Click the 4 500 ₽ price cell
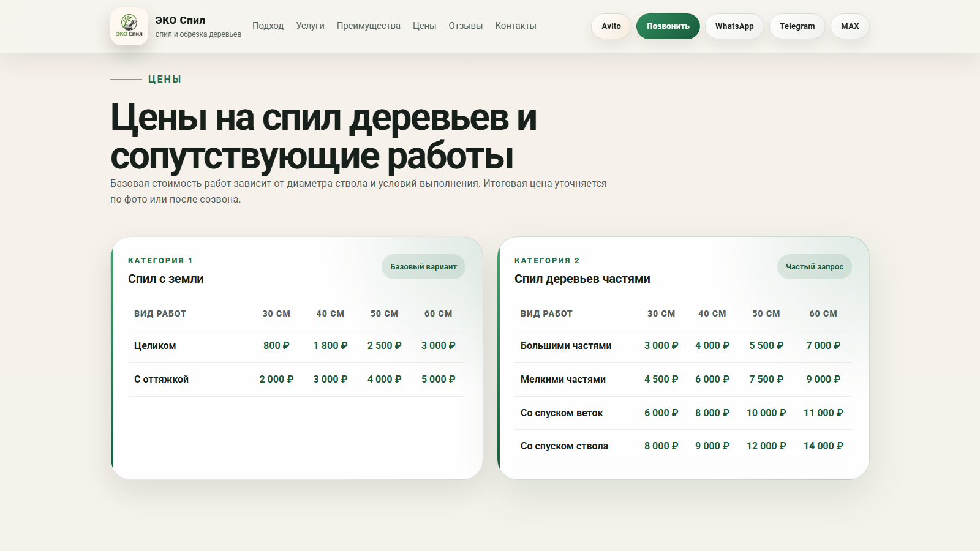 (661, 379)
